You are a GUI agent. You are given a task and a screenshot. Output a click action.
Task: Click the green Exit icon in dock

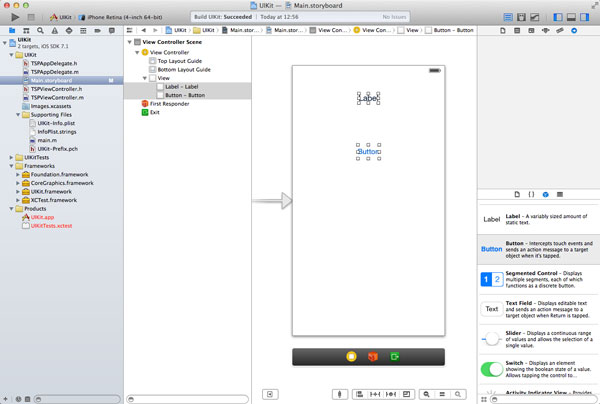click(x=395, y=357)
